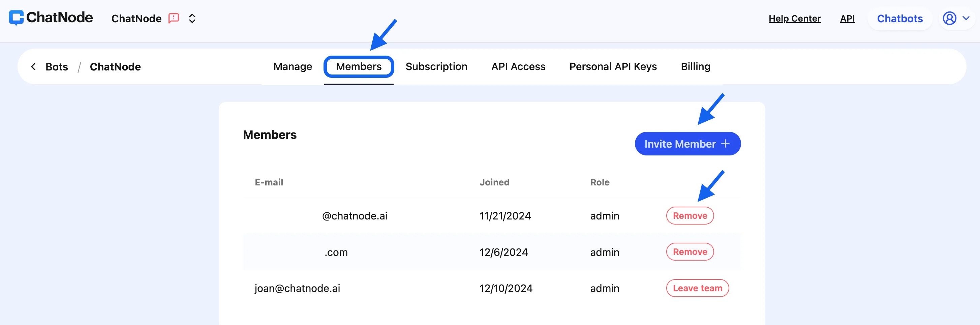
Task: Click admin role in the joan@chatnode.ai row
Action: [605, 288]
